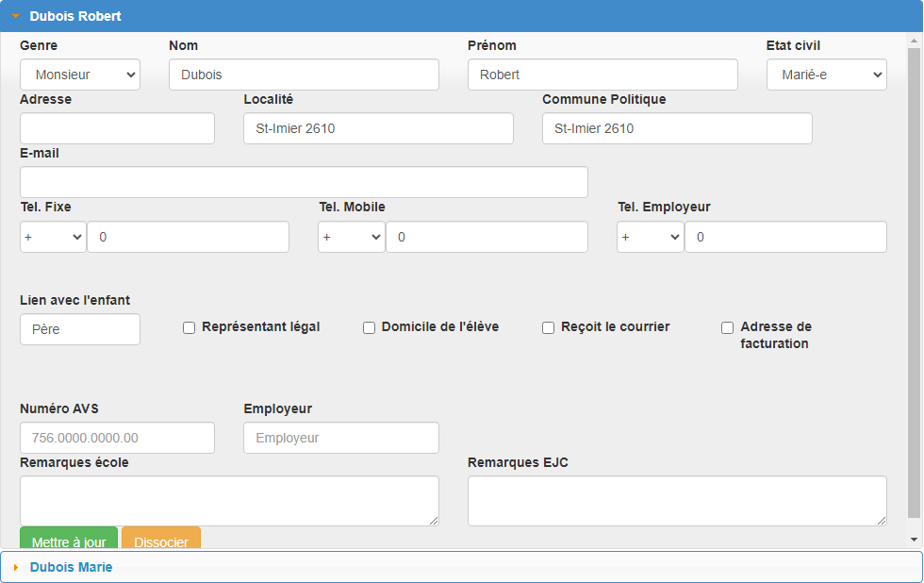Click the Employeur text field
The height and width of the screenshot is (583, 924).
click(341, 438)
